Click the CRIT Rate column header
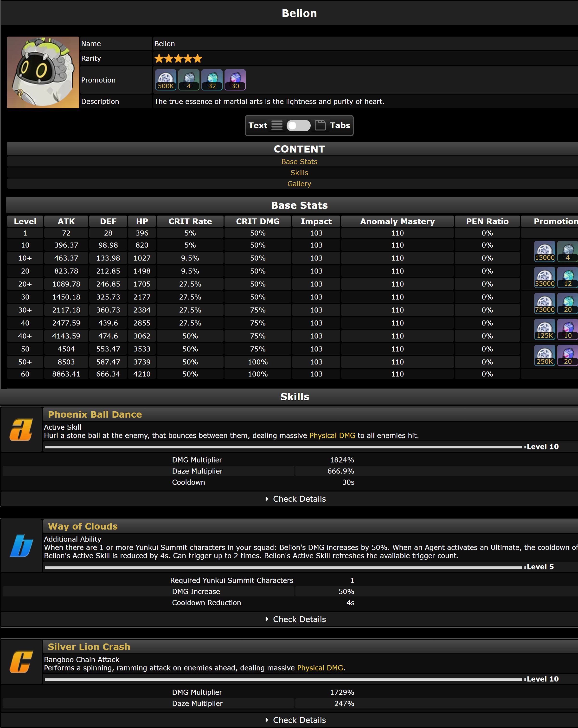The image size is (578, 728). (x=190, y=222)
